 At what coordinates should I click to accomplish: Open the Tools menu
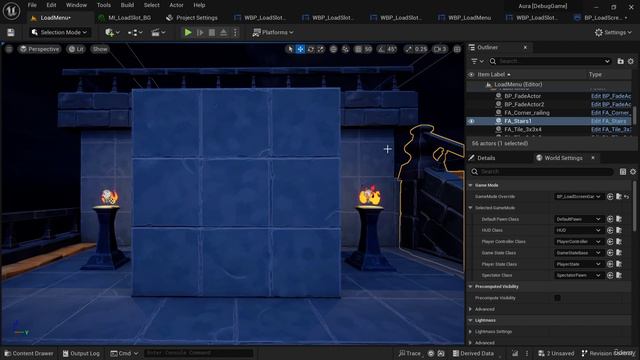[x=104, y=5]
